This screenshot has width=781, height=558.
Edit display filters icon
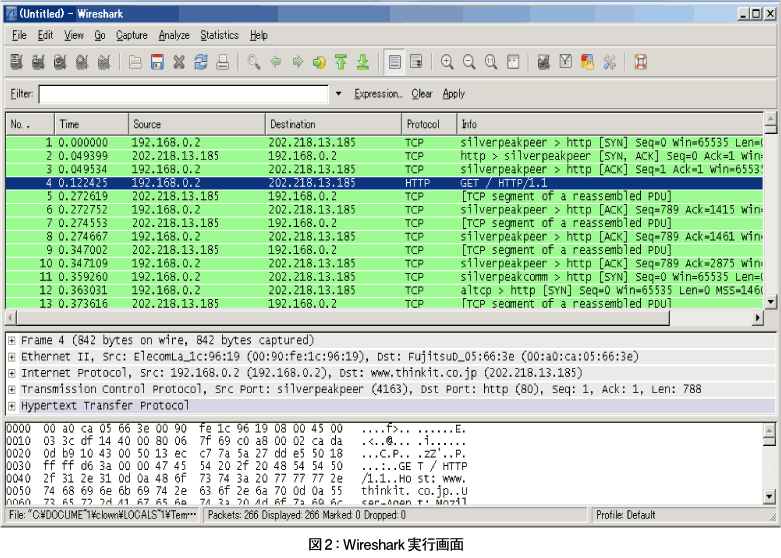click(x=566, y=62)
